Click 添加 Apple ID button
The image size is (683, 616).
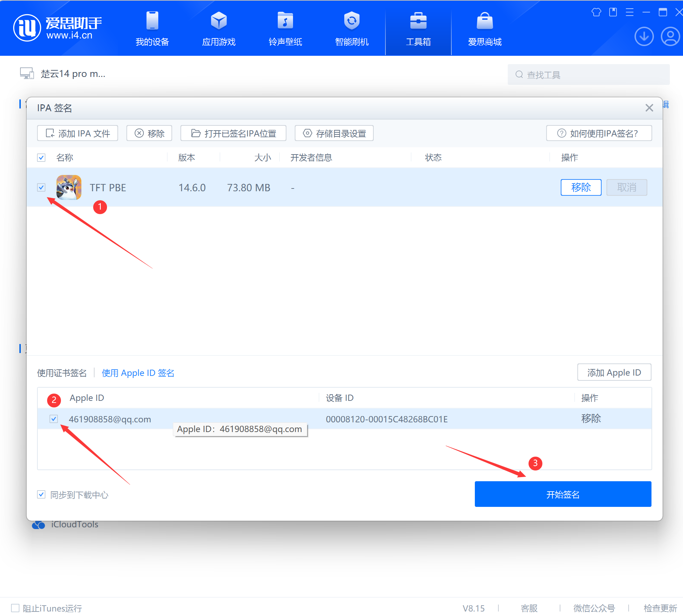614,372
